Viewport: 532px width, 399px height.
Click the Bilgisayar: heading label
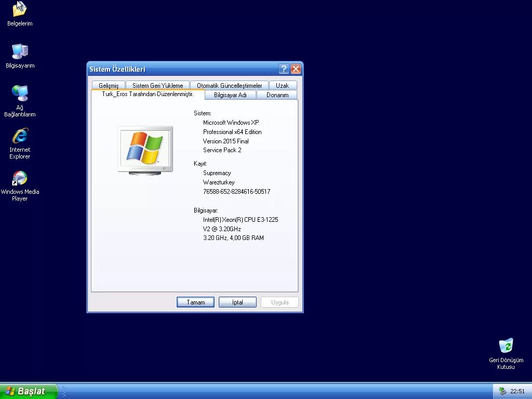coord(206,210)
